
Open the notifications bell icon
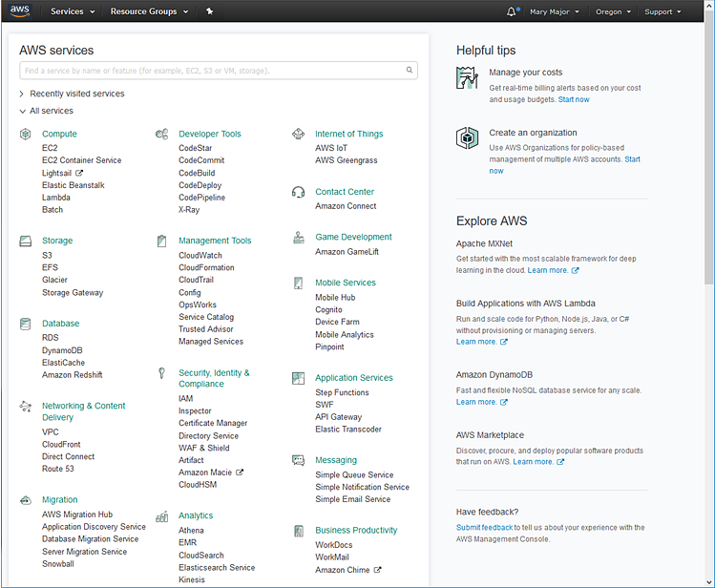pyautogui.click(x=512, y=11)
